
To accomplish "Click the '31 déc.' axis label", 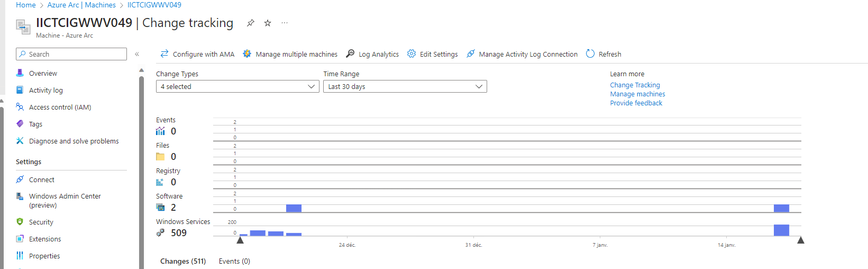I will click(x=473, y=245).
